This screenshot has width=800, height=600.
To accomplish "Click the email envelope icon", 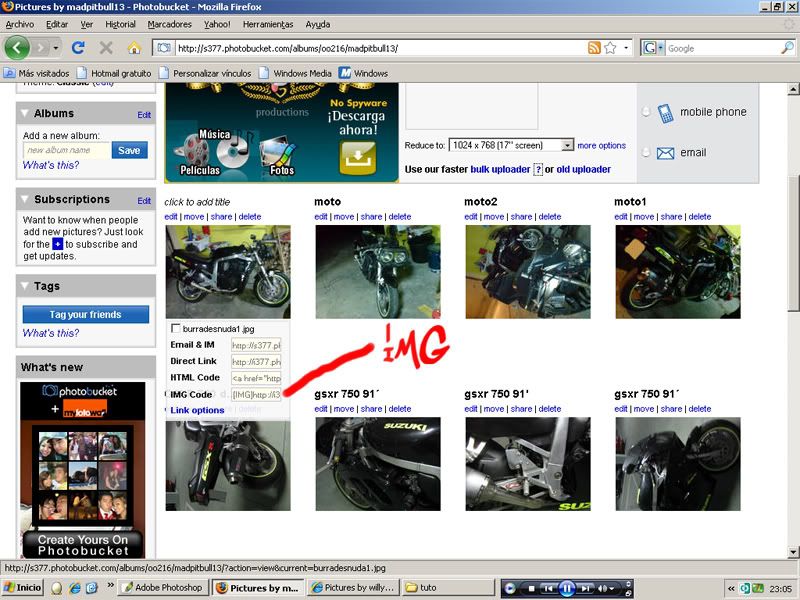I will pos(665,153).
